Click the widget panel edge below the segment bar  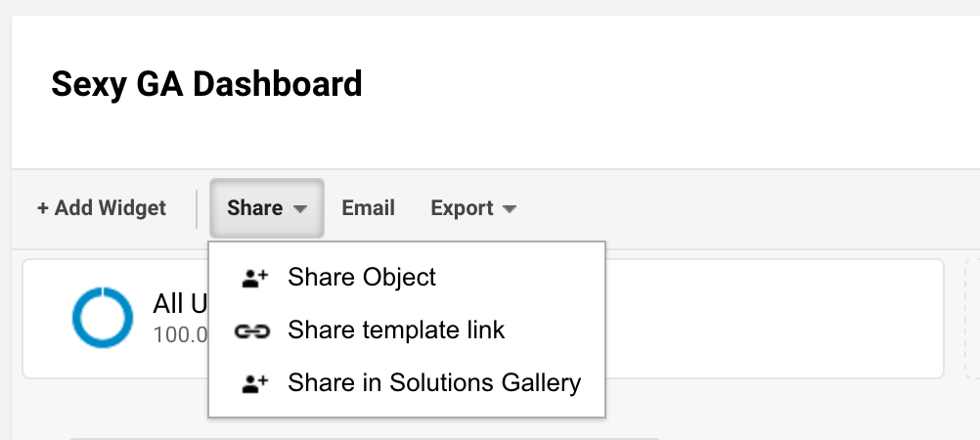click(x=365, y=439)
